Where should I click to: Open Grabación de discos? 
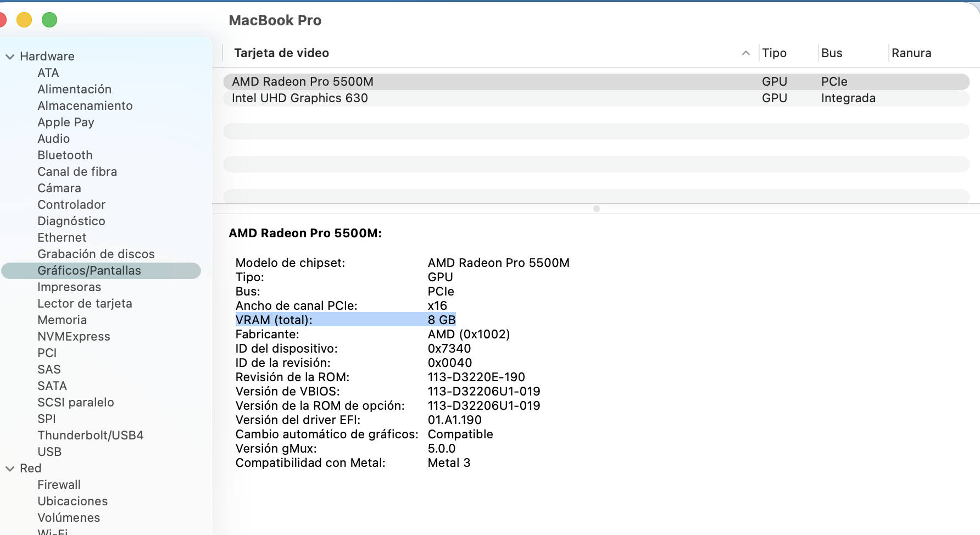pyautogui.click(x=96, y=254)
